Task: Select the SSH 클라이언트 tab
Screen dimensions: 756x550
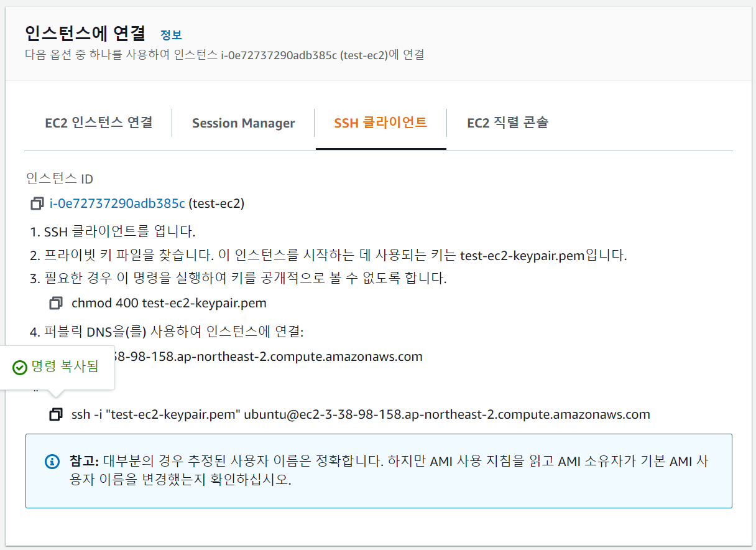Action: (380, 123)
